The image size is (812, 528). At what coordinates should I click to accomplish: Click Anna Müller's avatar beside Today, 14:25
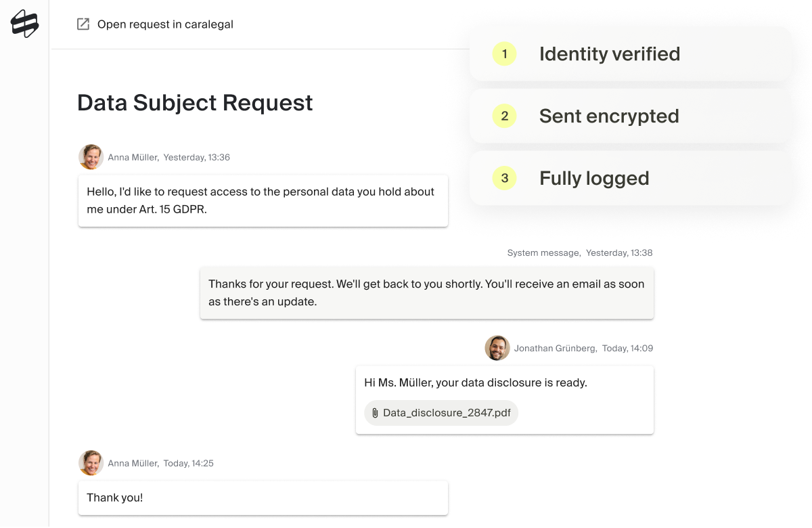pos(91,463)
